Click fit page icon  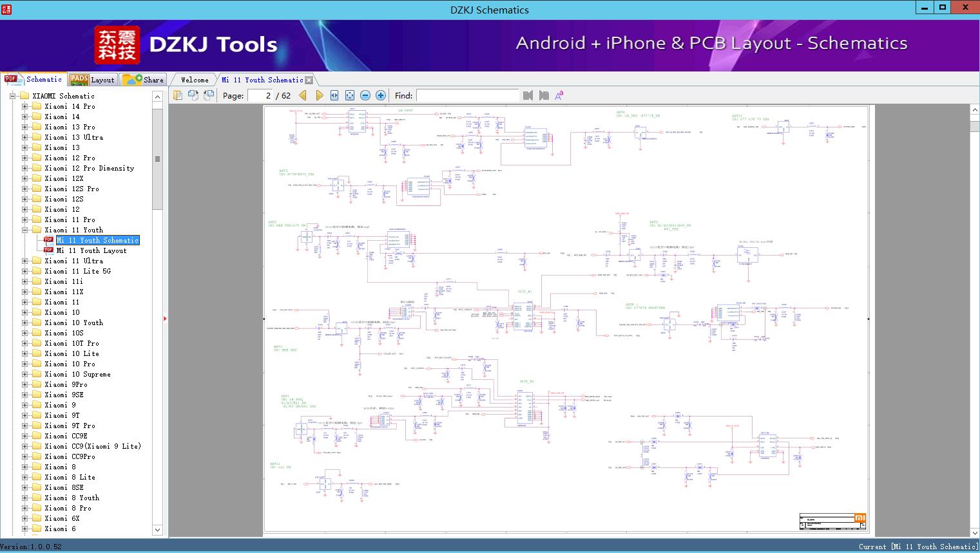(350, 95)
